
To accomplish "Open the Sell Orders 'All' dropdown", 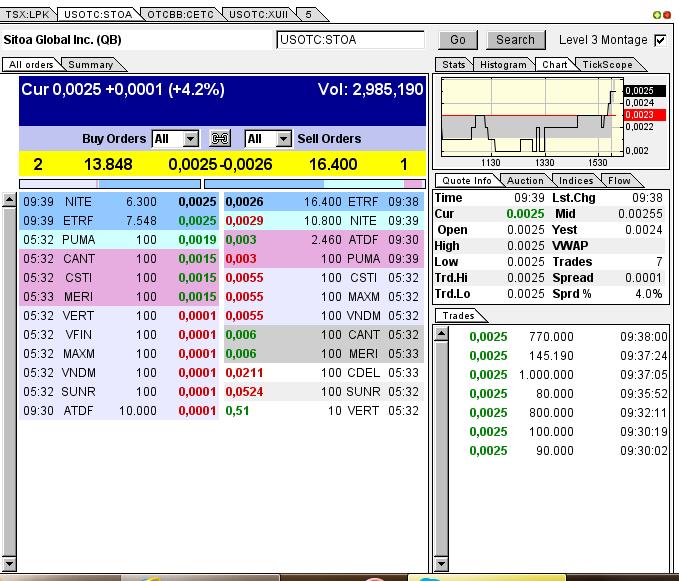I will point(283,139).
